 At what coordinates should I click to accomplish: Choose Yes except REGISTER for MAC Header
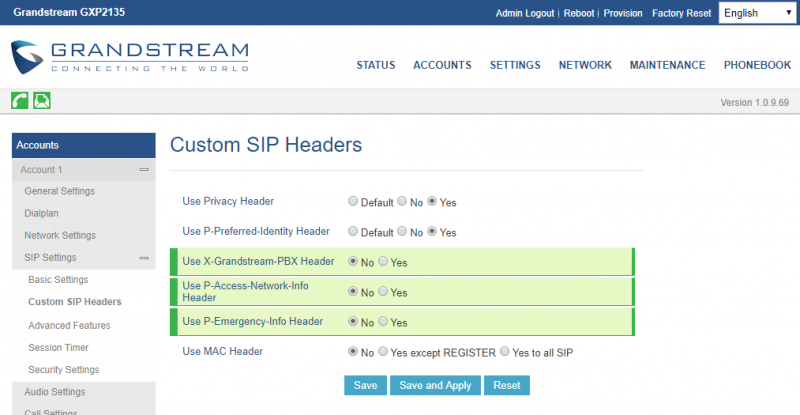point(383,352)
